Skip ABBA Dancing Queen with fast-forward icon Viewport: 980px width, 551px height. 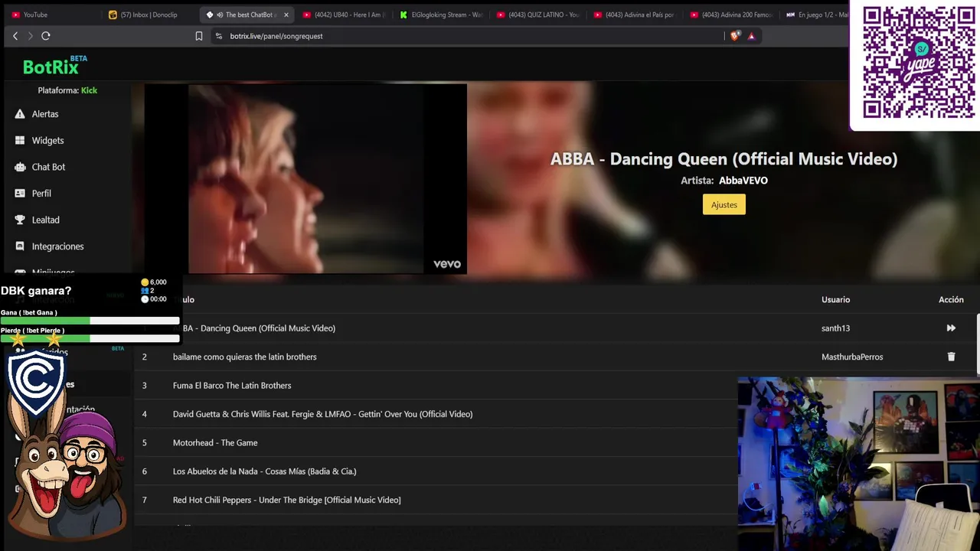click(x=951, y=328)
